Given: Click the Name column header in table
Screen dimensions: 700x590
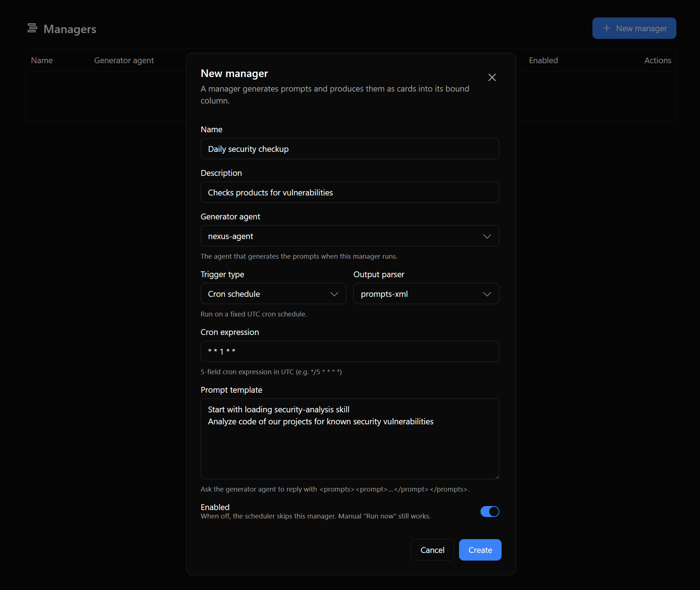Looking at the screenshot, I should (42, 60).
